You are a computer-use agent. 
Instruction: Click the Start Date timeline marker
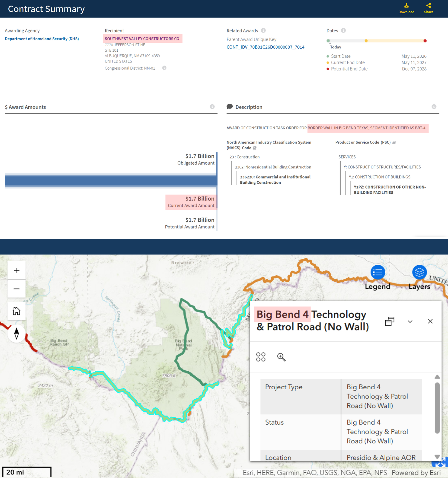click(328, 41)
